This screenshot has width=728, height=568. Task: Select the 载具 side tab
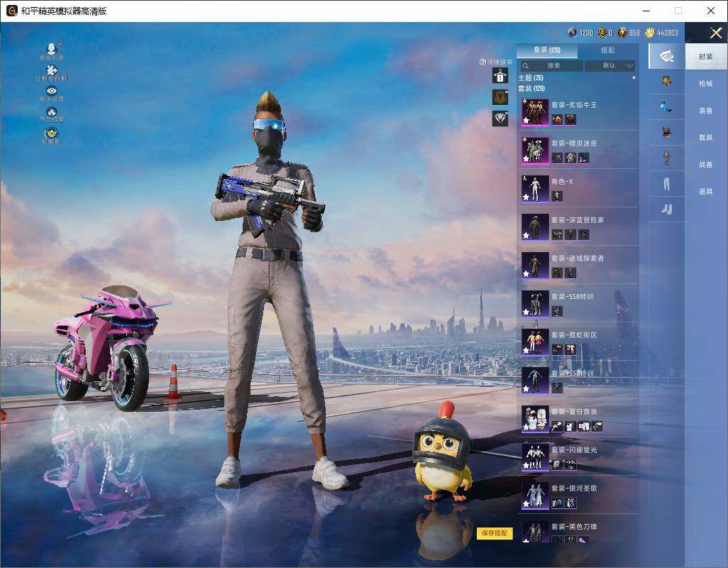click(706, 138)
